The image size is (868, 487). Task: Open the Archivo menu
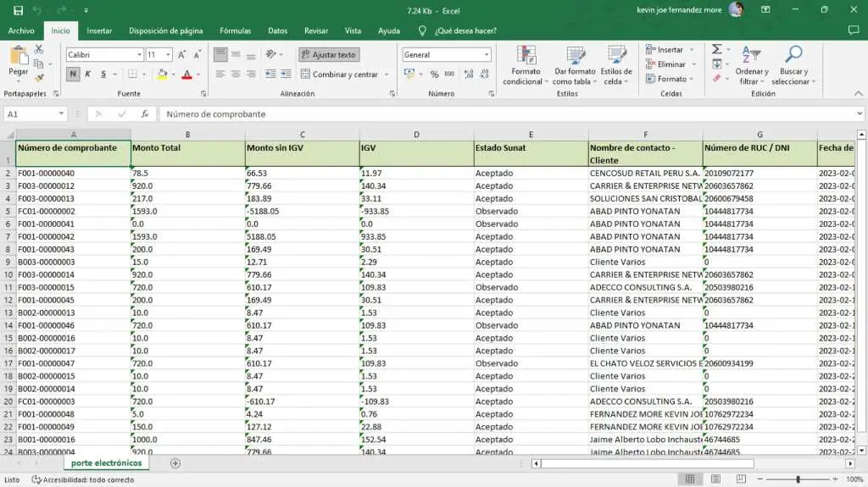coord(21,30)
